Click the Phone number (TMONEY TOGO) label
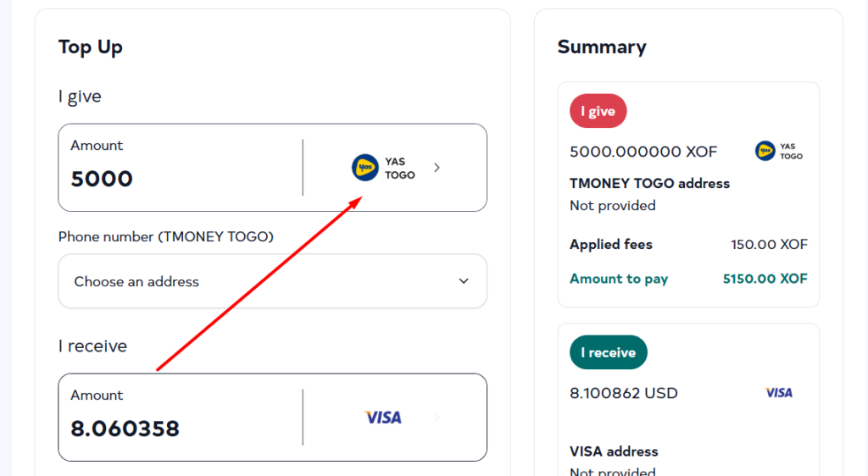 coord(165,236)
